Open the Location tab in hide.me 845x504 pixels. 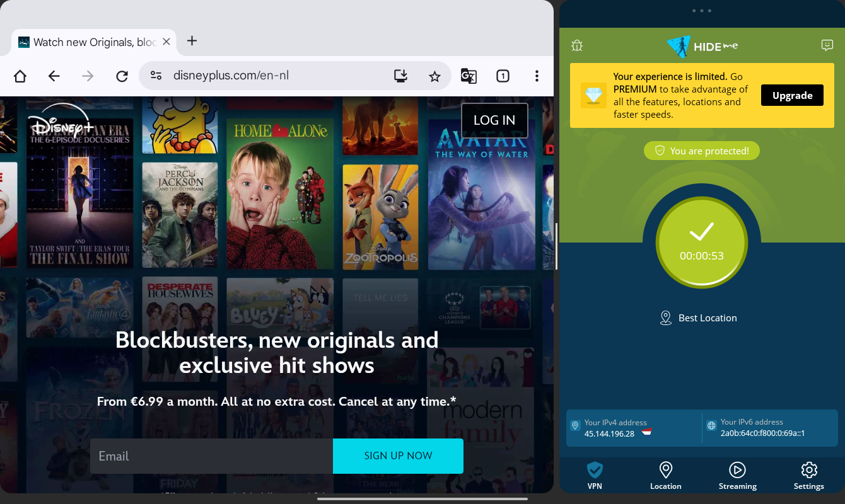click(x=666, y=476)
